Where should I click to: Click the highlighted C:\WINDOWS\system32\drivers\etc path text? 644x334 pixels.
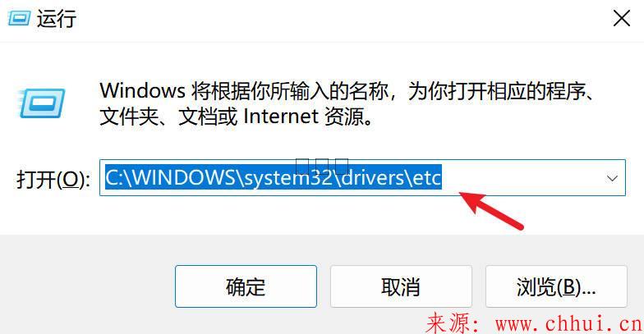[x=273, y=177]
